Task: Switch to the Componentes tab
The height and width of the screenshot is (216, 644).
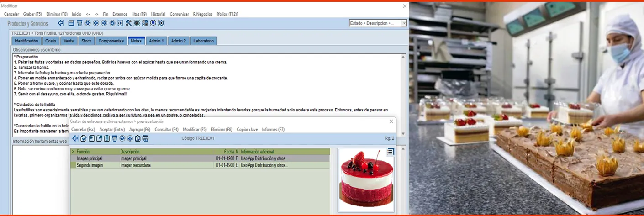Action: (x=111, y=41)
